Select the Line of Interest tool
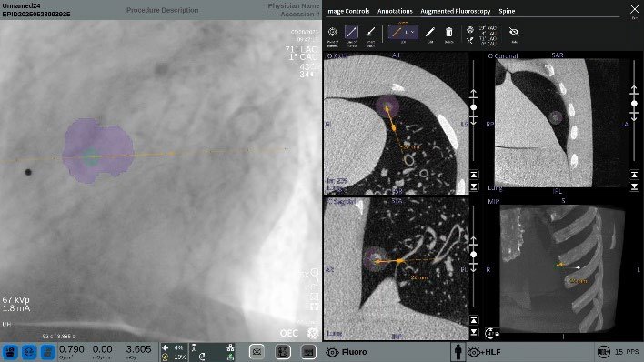The height and width of the screenshot is (362, 644). pyautogui.click(x=352, y=33)
